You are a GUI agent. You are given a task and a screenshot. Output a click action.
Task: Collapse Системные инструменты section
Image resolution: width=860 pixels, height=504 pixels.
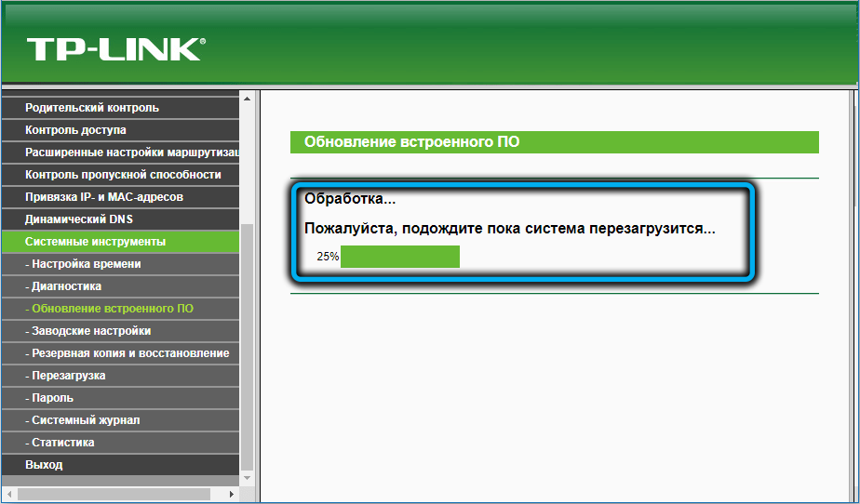tap(120, 242)
